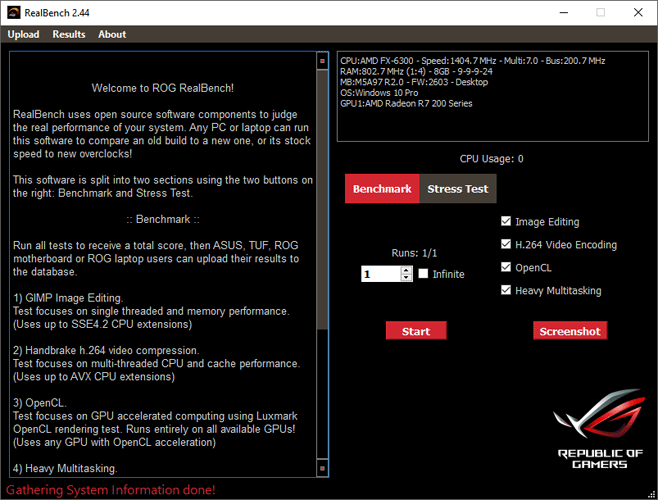Screen dimensions: 658x500
Task: Click the 'GPU1:AMD Radeon R7 200 Series' line
Action: click(406, 103)
